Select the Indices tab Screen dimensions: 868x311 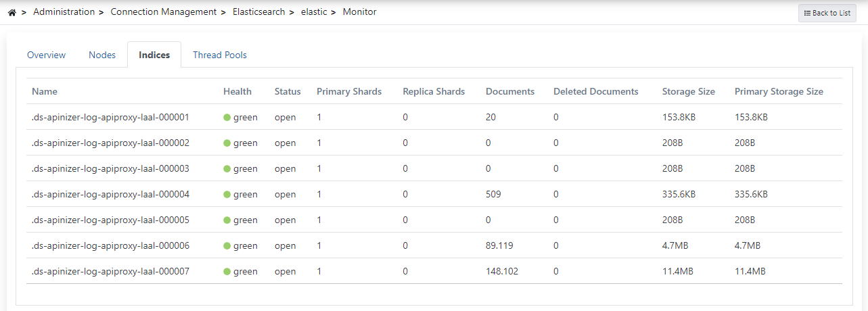154,55
